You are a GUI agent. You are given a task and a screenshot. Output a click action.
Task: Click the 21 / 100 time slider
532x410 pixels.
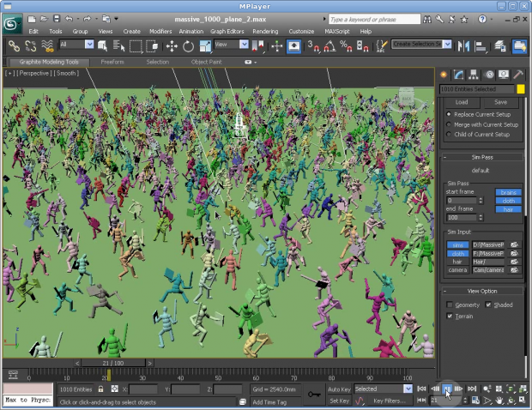click(x=113, y=363)
